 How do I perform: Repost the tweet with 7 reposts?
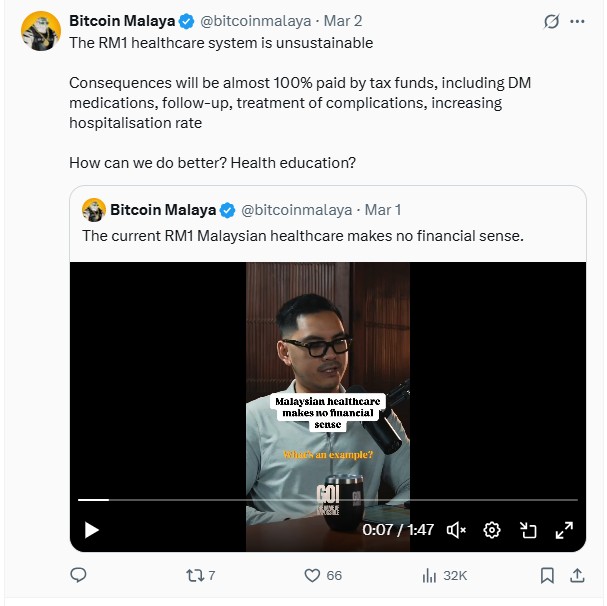201,575
